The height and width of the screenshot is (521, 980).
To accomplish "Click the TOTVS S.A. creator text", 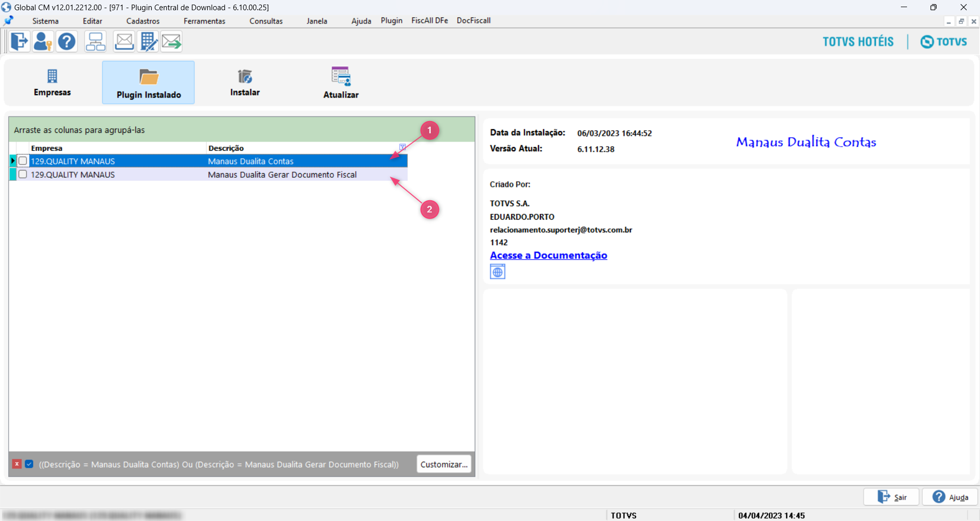I will click(x=510, y=203).
